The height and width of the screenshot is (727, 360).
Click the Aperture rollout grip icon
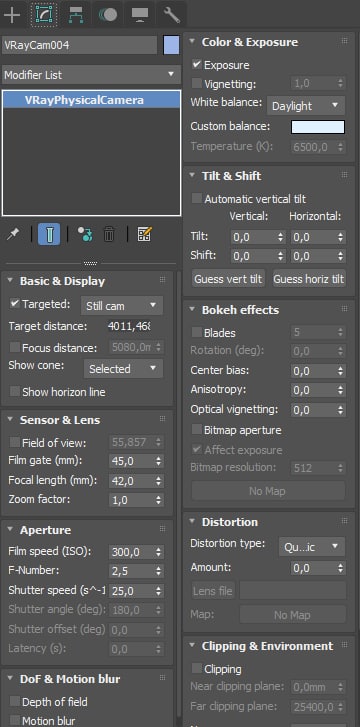pyautogui.click(x=162, y=529)
